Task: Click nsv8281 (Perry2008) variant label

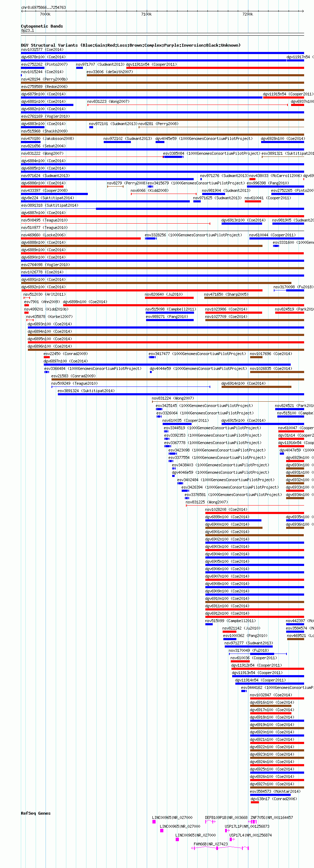Action: tap(158, 124)
